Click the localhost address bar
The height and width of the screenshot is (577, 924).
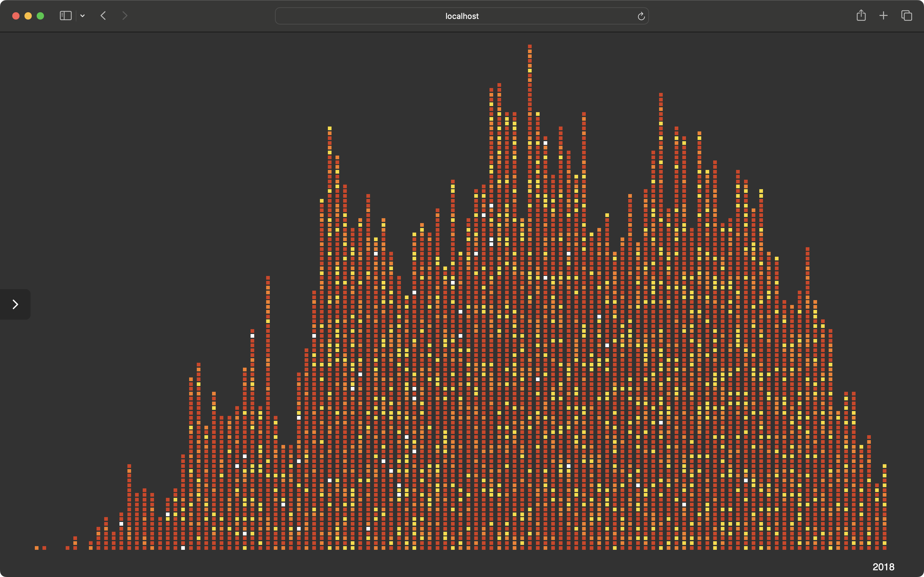461,16
